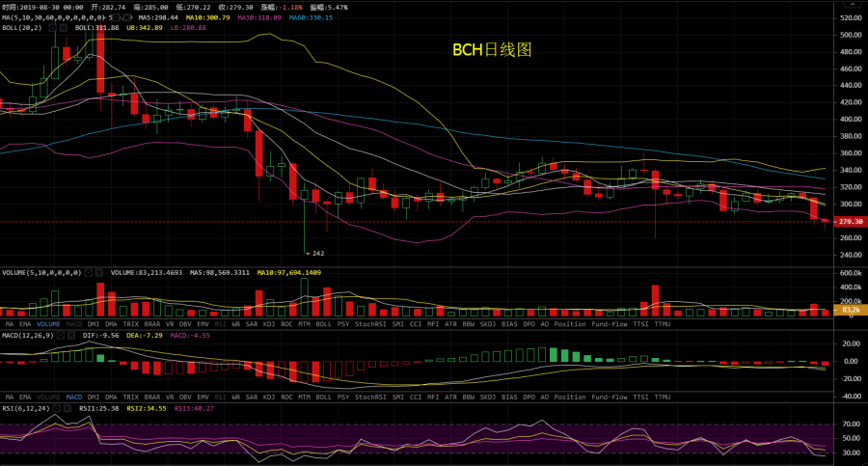Screen dimensions: 868x466
Task: Select Position indicator in MACD panel row
Action: (570, 397)
